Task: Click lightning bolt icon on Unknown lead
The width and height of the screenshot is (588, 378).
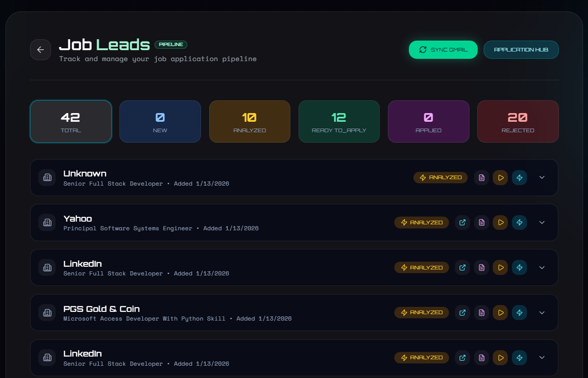Action: [519, 177]
